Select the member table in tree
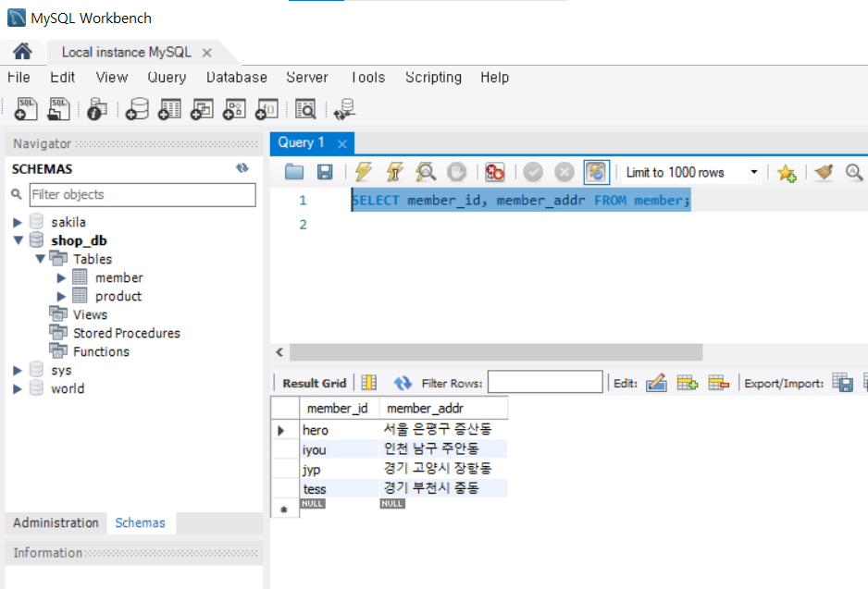This screenshot has height=589, width=868. [x=119, y=277]
